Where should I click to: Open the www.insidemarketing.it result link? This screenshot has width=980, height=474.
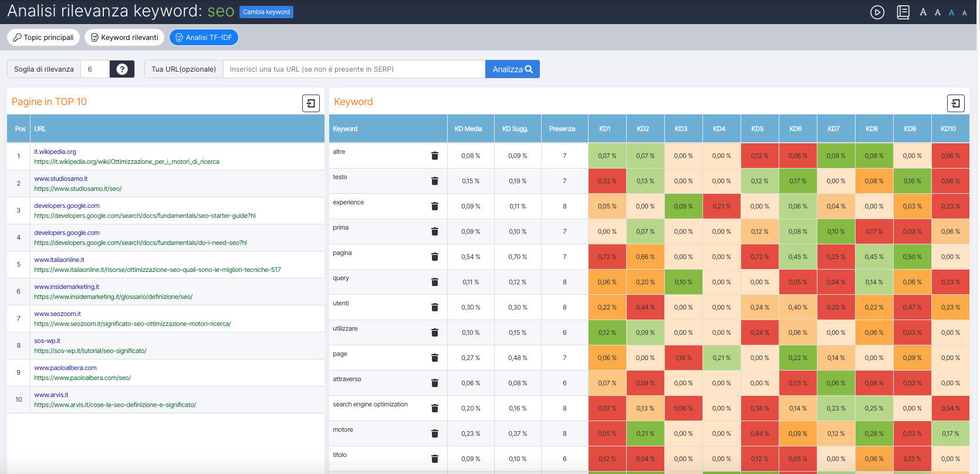[67, 287]
